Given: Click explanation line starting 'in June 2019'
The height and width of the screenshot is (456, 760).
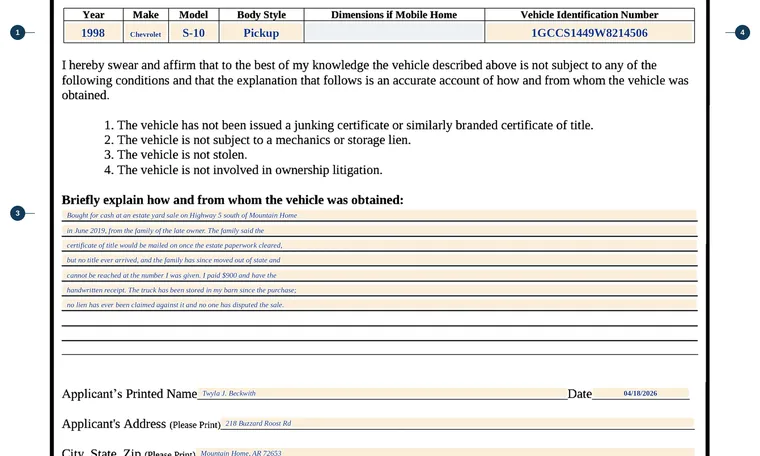Looking at the screenshot, I should [x=379, y=231].
